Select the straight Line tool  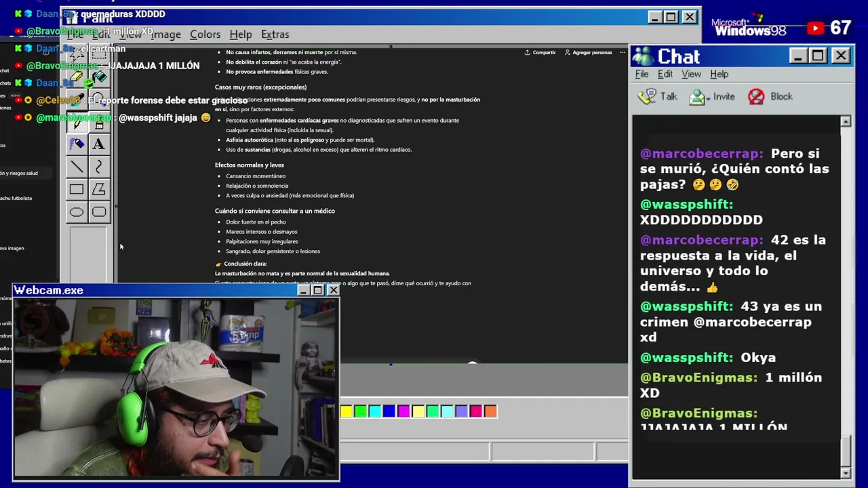pos(77,167)
